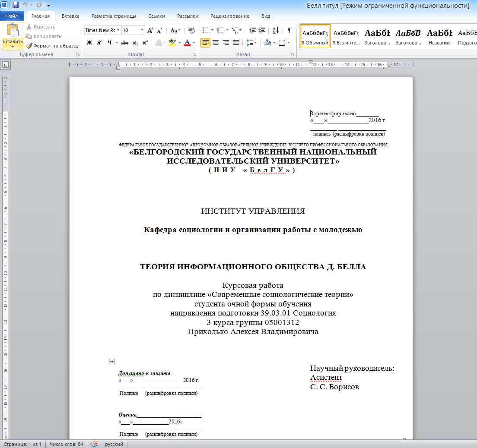This screenshot has height=448, width=477.
Task: Click the Format Painter (Формат по образцу) brush
Action: click(x=29, y=46)
